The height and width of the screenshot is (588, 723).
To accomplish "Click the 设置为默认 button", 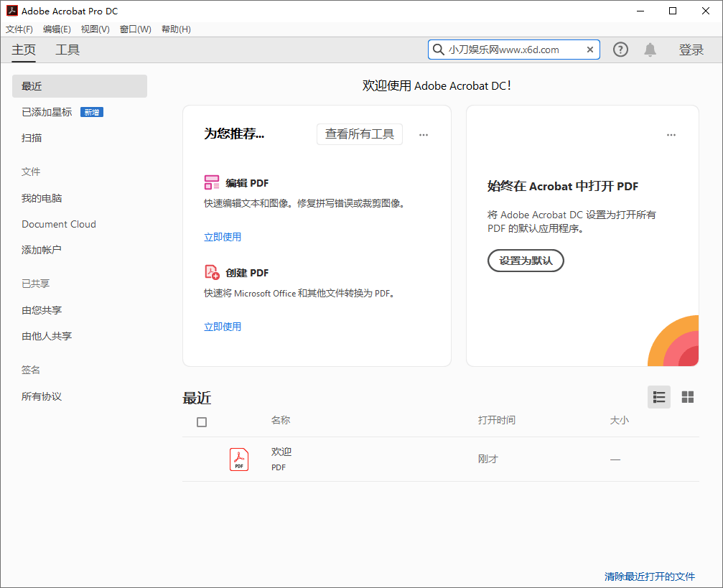I will [x=526, y=261].
